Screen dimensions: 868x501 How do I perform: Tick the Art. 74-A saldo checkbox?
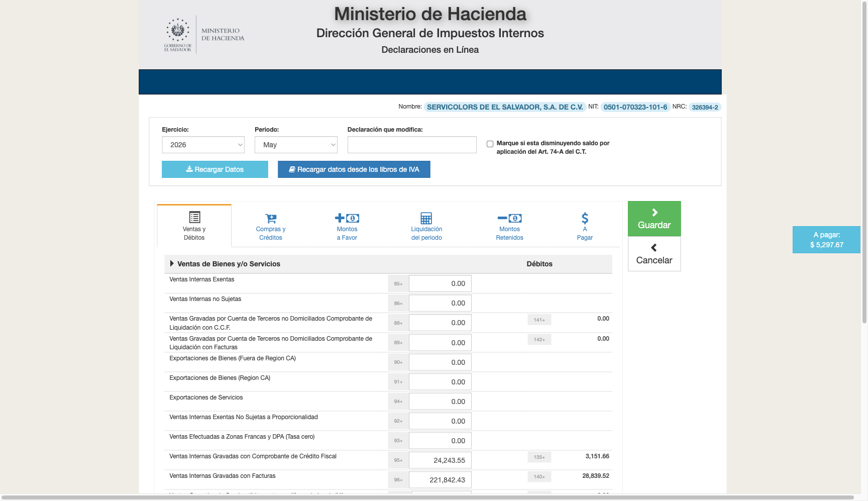[490, 144]
